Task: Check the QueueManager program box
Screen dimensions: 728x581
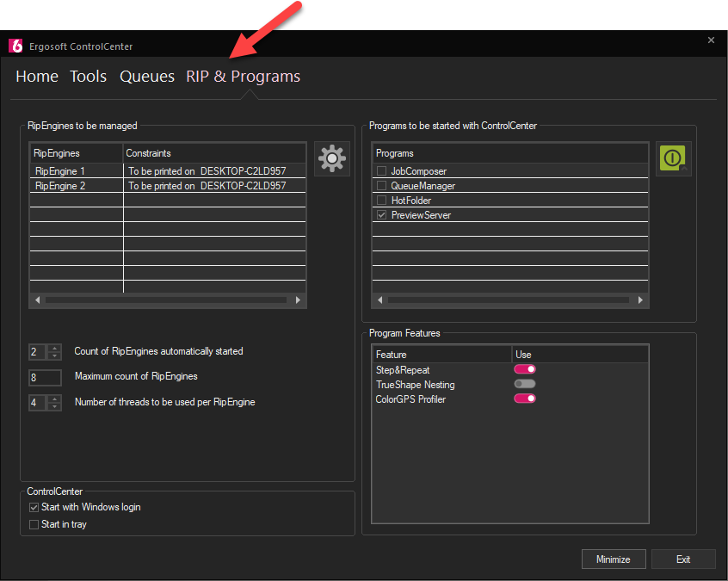Action: coord(382,186)
